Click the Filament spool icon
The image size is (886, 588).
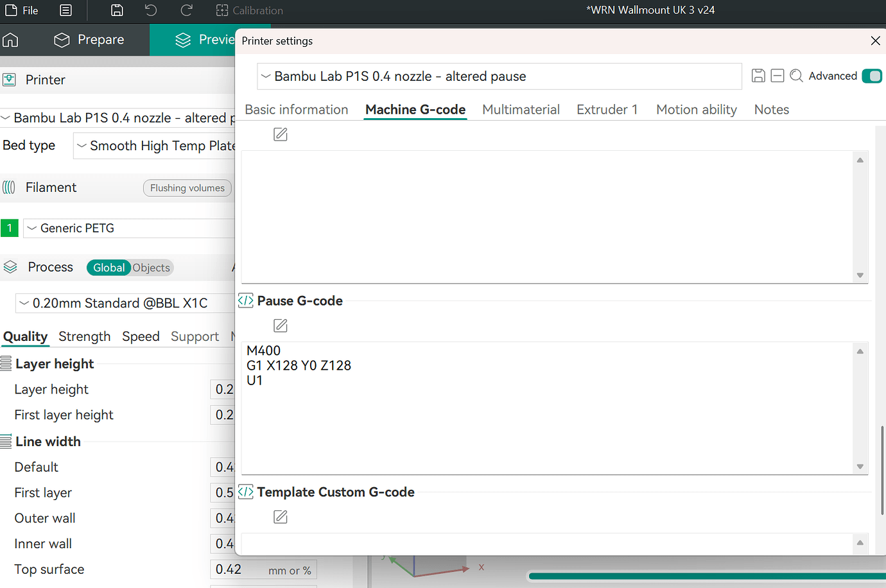tap(9, 187)
